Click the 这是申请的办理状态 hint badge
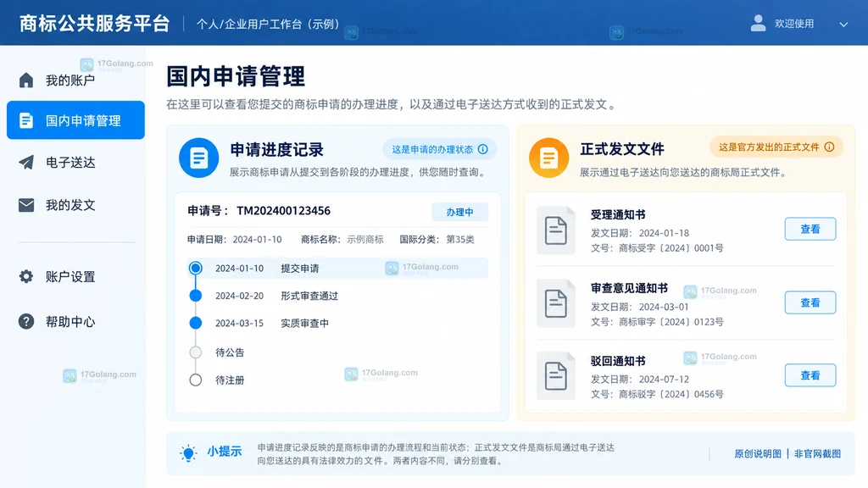Image resolution: width=868 pixels, height=488 pixels. (x=440, y=149)
